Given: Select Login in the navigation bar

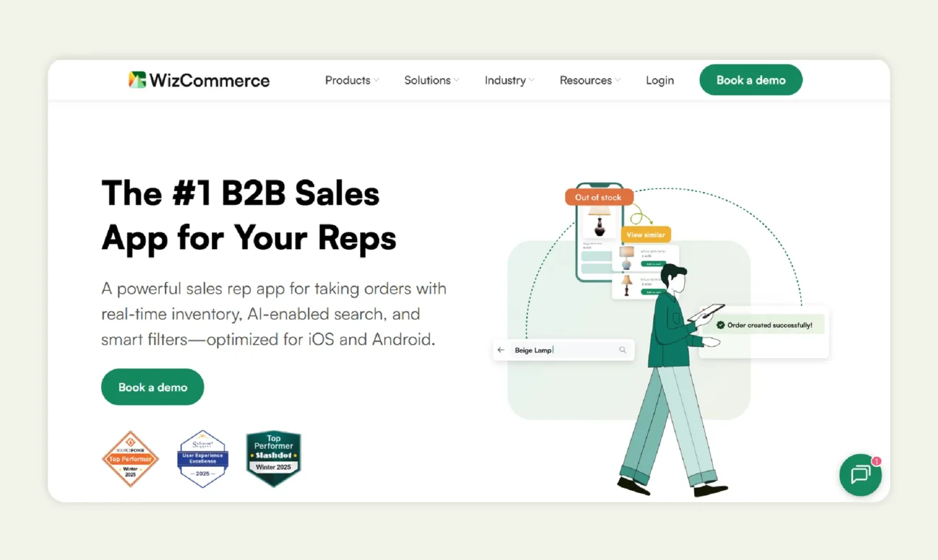Looking at the screenshot, I should (x=659, y=80).
